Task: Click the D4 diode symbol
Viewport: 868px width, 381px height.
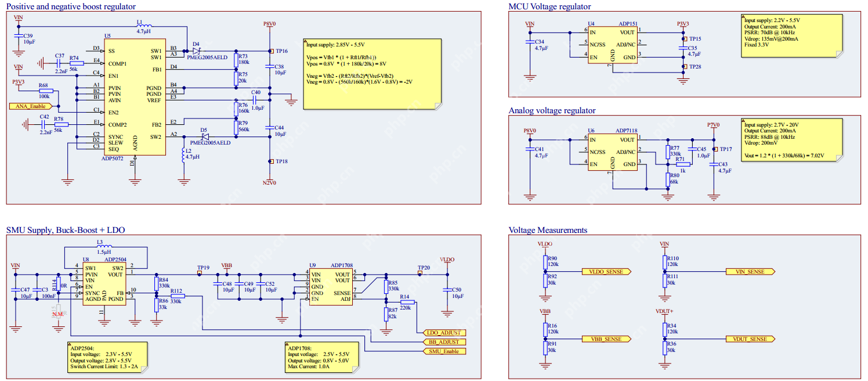Action: coord(196,51)
